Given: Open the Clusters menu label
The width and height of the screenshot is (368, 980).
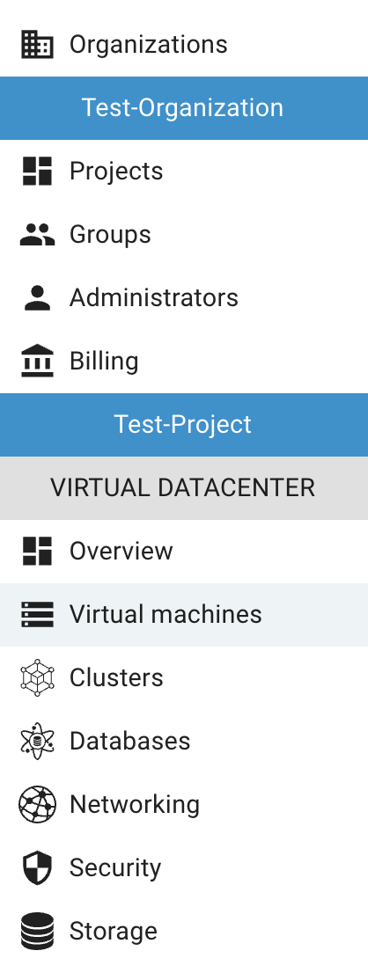Looking at the screenshot, I should pyautogui.click(x=116, y=678).
